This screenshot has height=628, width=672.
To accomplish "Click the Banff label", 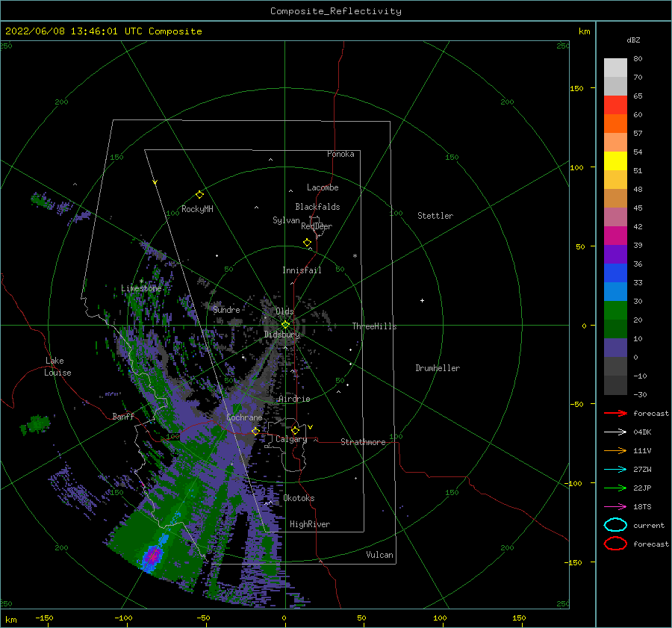I will [x=123, y=416].
